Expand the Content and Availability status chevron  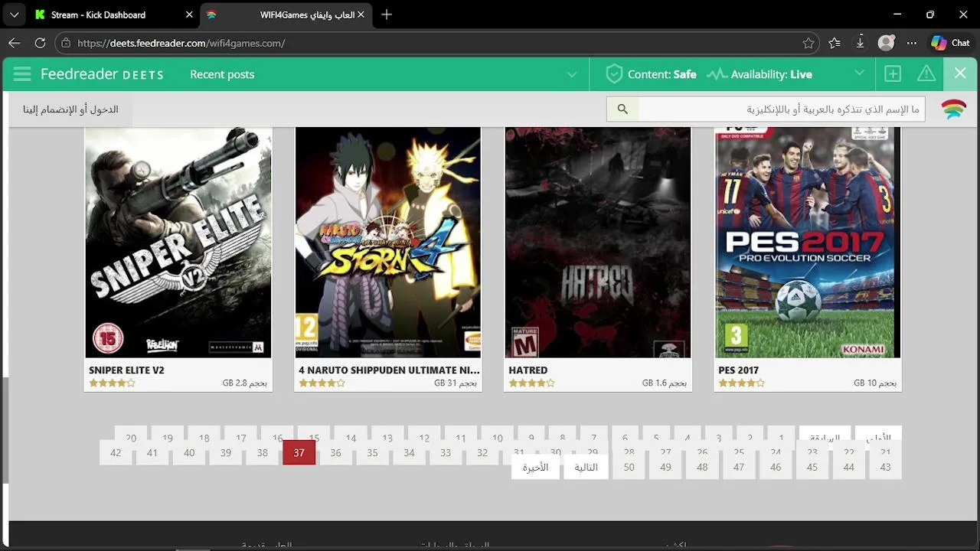(x=860, y=74)
